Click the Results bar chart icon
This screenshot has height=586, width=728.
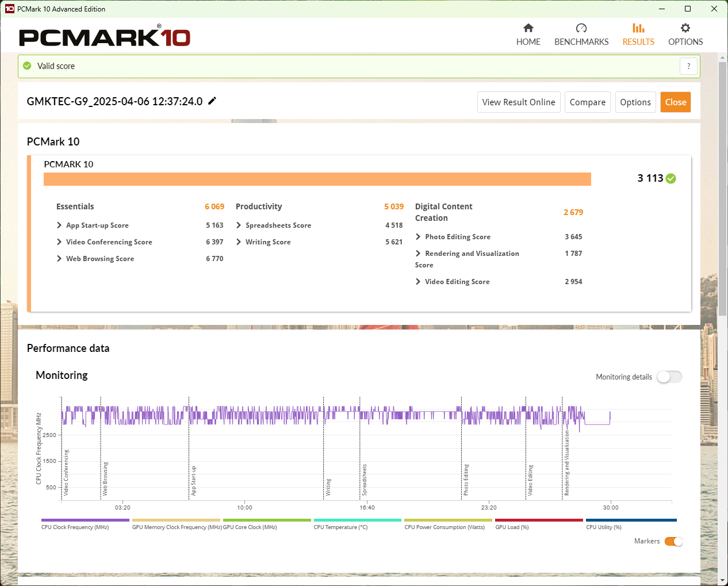638,28
